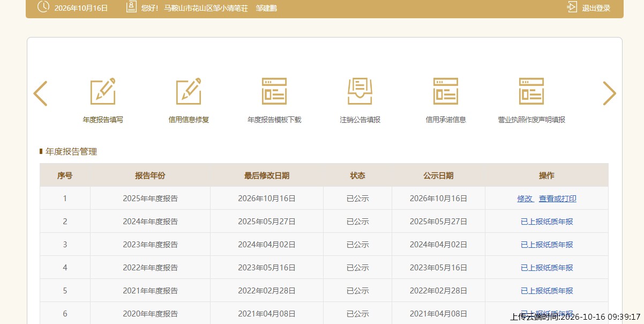Click the clock icon beside the date
Screen dimensions: 644x324
pyautogui.click(x=43, y=7)
